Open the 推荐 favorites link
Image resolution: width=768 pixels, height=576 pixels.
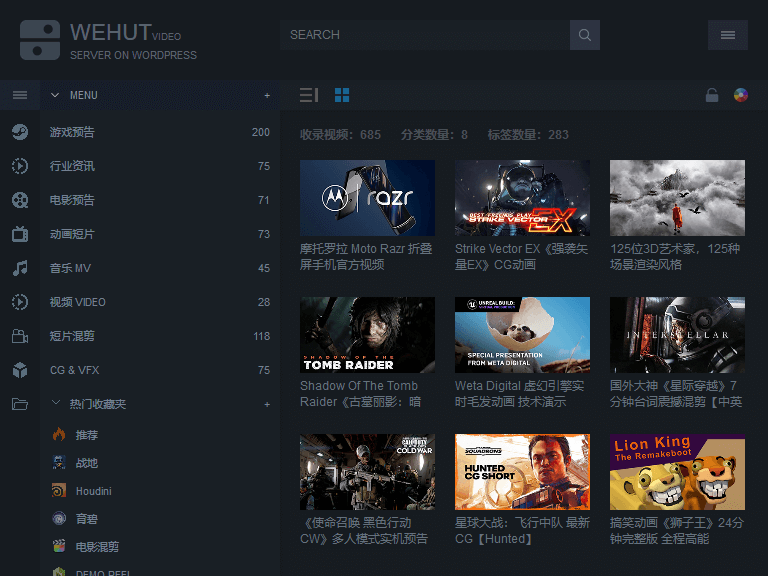[87, 435]
